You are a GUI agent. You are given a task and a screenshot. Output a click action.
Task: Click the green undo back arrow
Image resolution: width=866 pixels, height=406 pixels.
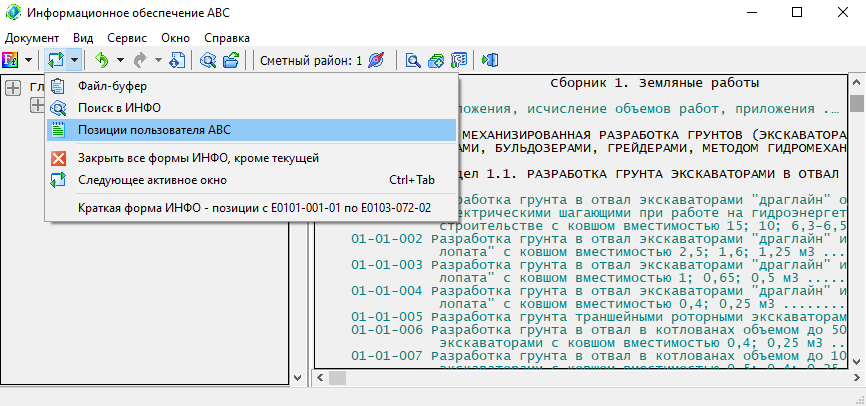click(102, 60)
